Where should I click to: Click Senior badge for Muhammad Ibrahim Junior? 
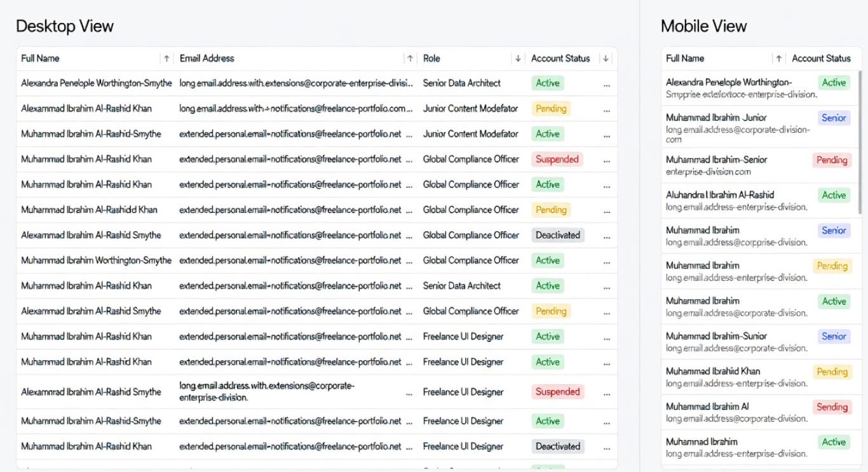pyautogui.click(x=834, y=118)
